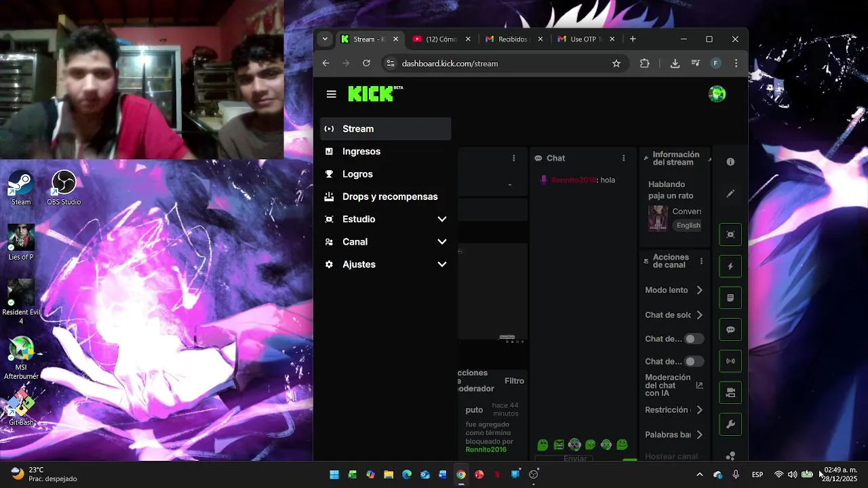Click the screen capture frame icon in right sidebar
868x488 pixels.
click(x=730, y=235)
